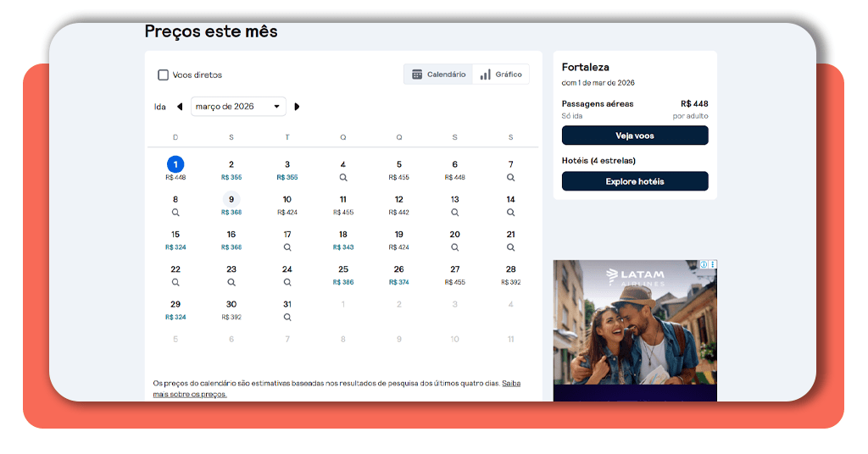
Task: Open the março de 2026 month dropdown
Action: tap(238, 107)
